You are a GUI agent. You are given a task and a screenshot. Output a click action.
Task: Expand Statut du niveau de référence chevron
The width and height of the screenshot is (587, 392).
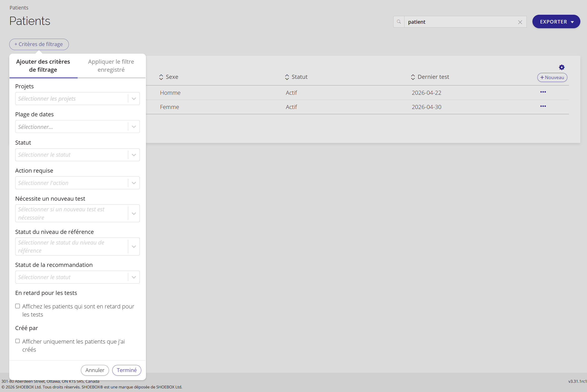[x=134, y=246]
